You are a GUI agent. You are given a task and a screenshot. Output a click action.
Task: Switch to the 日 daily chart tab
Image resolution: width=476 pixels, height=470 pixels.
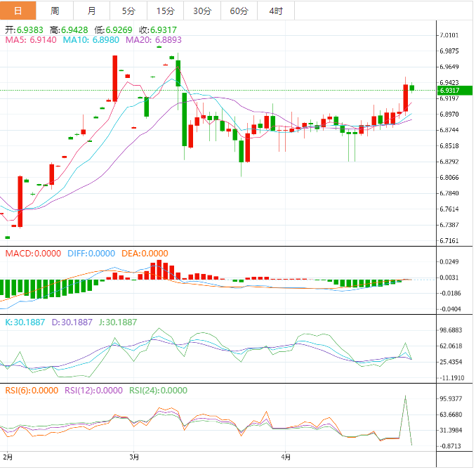click(18, 11)
